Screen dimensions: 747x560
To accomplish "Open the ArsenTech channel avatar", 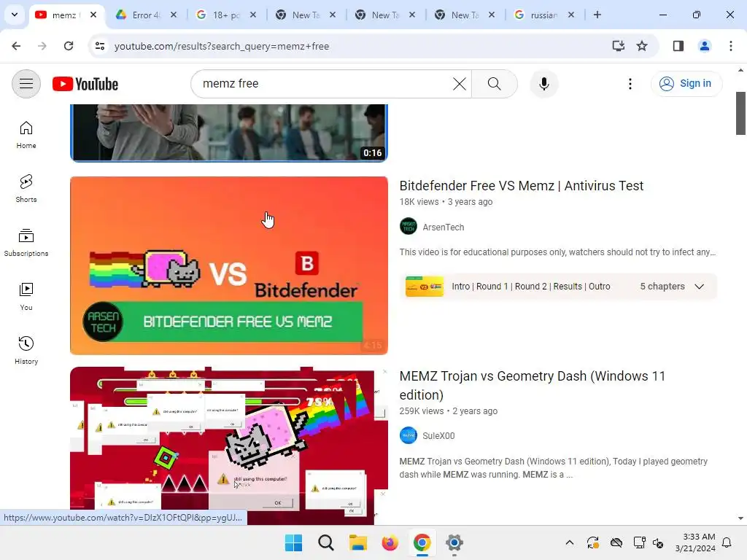I will pyautogui.click(x=409, y=227).
